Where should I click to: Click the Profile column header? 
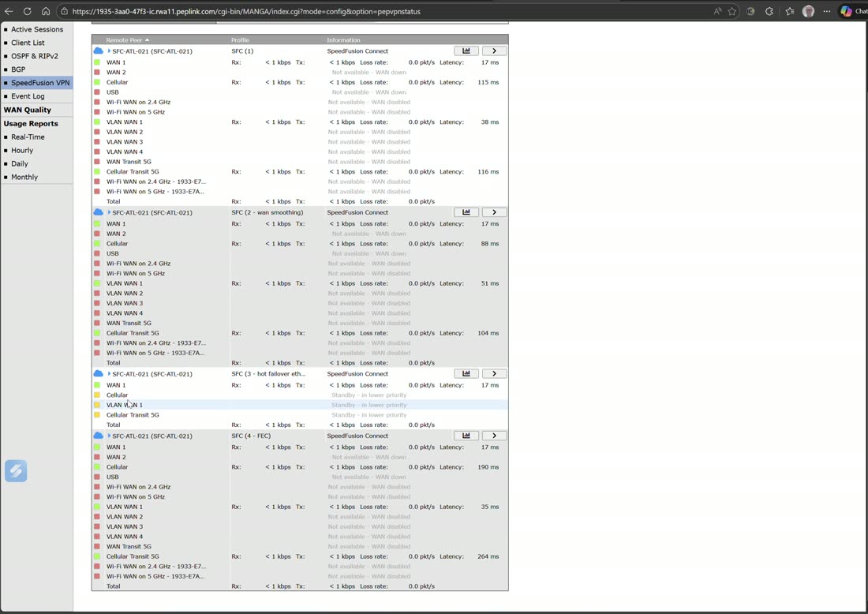240,40
